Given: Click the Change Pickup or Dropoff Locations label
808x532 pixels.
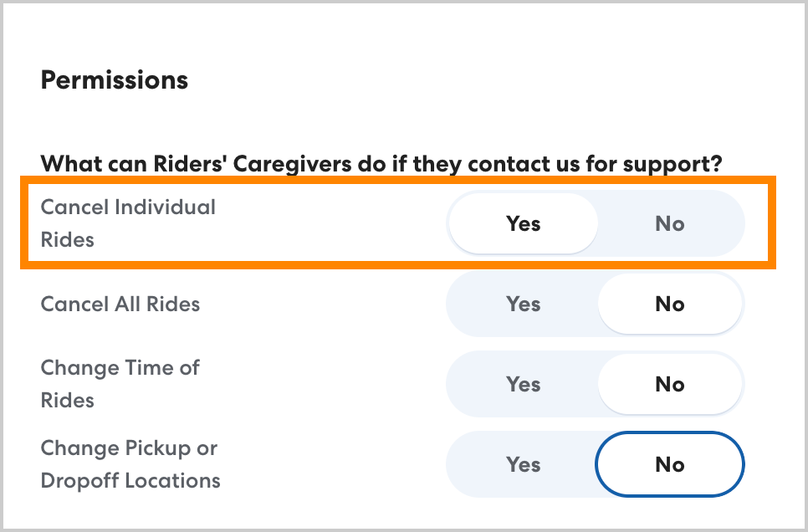Looking at the screenshot, I should [x=130, y=464].
